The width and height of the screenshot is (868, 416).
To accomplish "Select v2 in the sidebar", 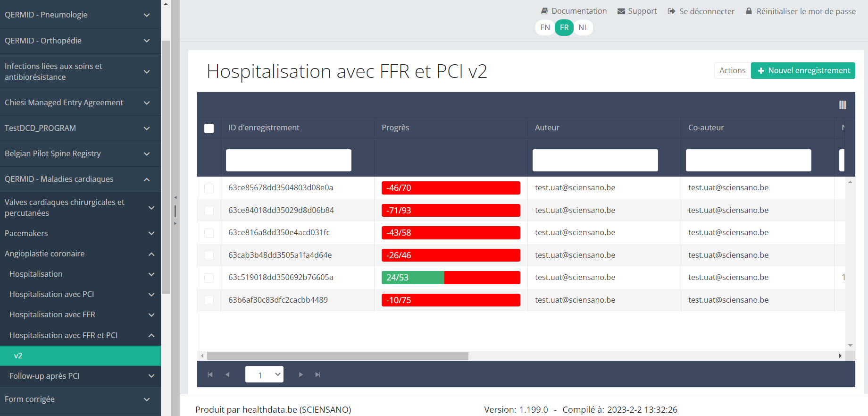I will [80, 356].
